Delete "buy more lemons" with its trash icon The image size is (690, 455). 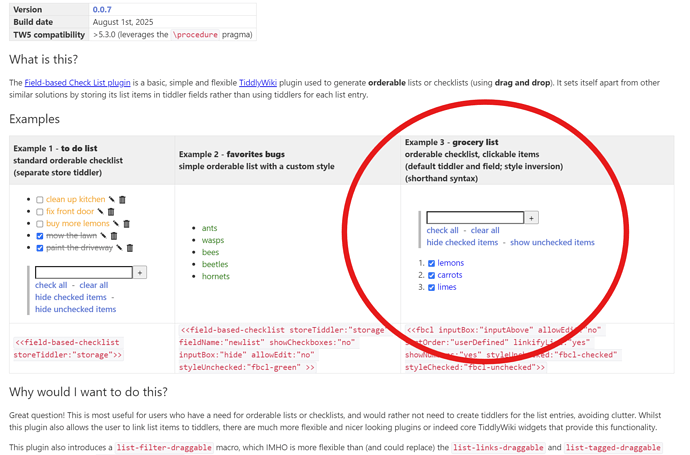click(126, 224)
